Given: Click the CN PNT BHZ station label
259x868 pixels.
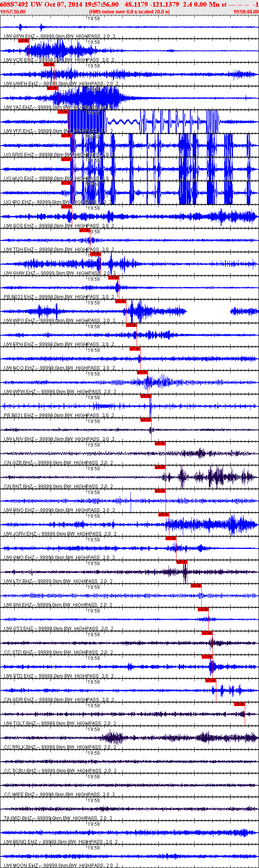Looking at the screenshot, I should (59, 487).
